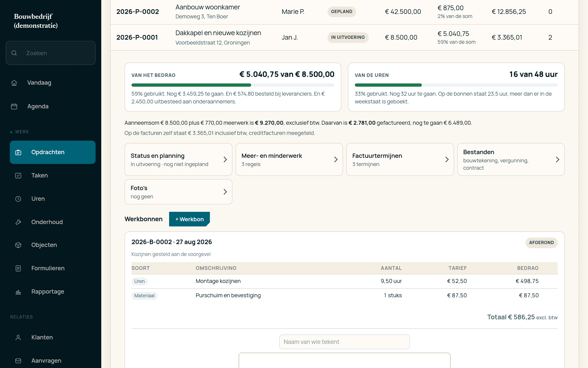The width and height of the screenshot is (588, 368).
Task: Click € 42.500,00 amount cell
Action: (403, 12)
